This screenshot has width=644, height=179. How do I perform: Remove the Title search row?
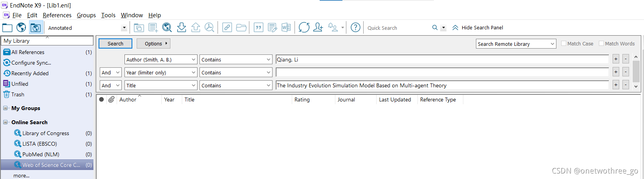(626, 85)
